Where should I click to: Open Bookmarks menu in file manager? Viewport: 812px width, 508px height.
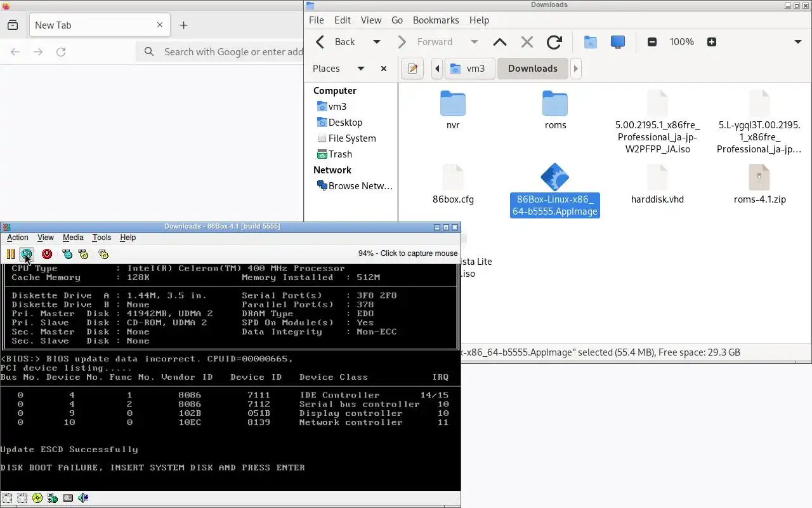pos(436,20)
